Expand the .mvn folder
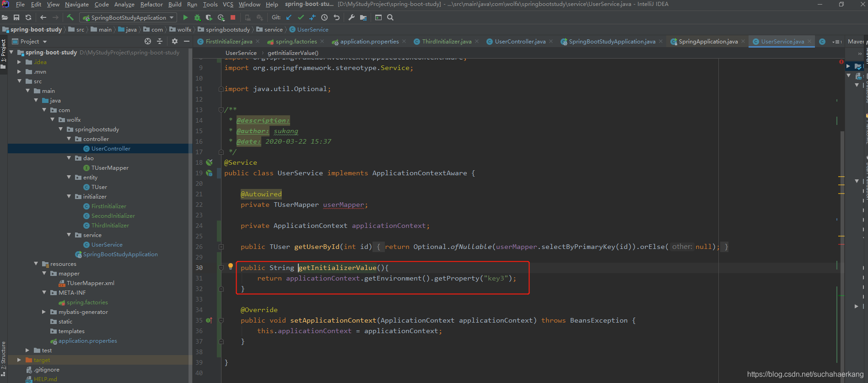 click(19, 71)
